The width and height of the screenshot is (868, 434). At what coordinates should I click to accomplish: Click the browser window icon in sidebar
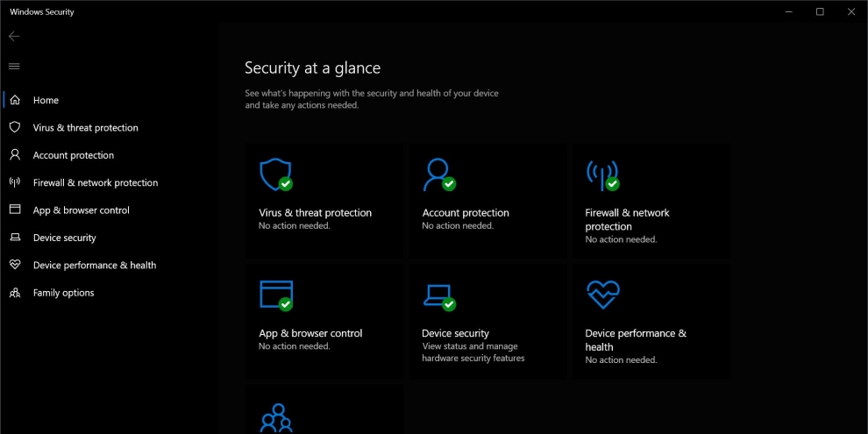[x=15, y=210]
